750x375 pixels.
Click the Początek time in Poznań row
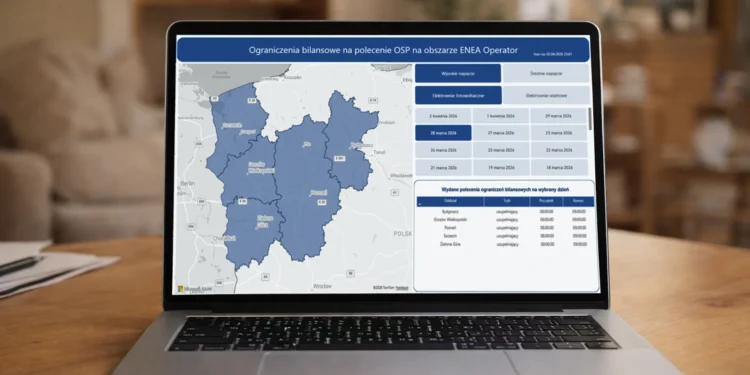point(547,228)
